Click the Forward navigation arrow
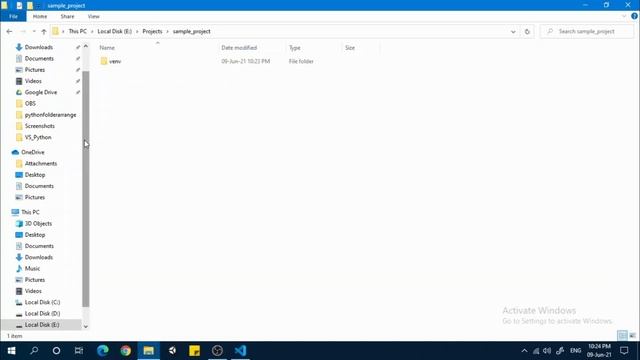 pos(23,31)
